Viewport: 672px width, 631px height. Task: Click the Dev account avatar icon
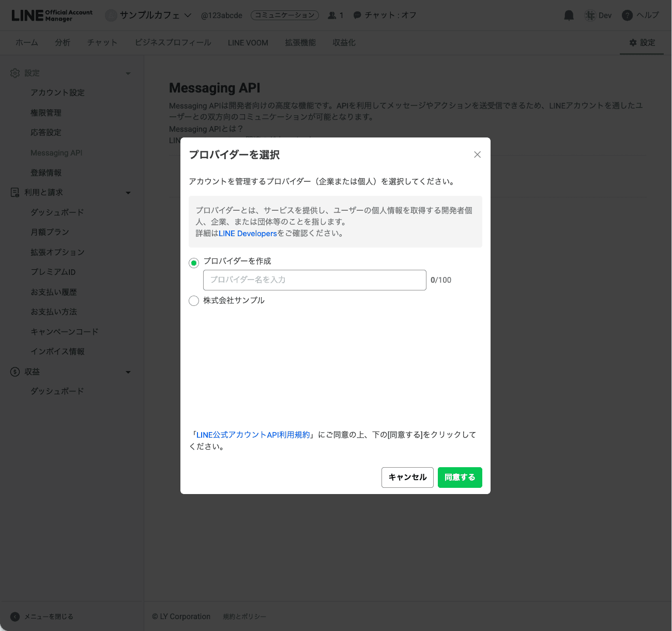click(x=590, y=16)
